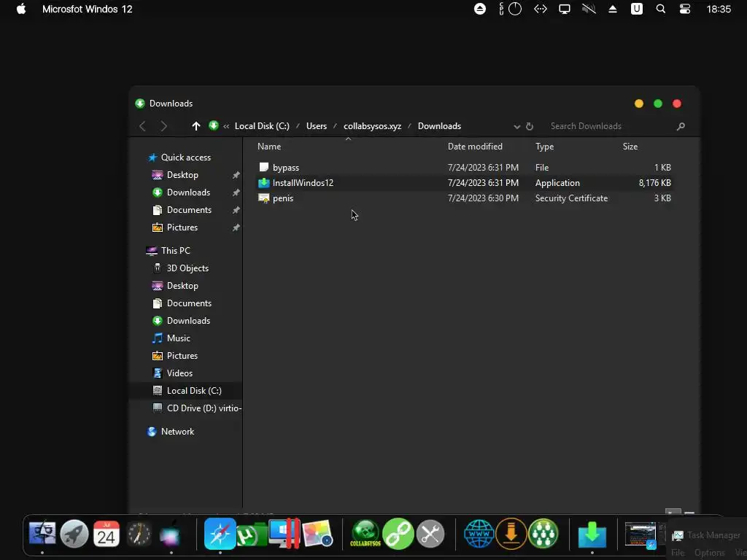The height and width of the screenshot is (560, 747).
Task: Select the InstallWindos12 application
Action: click(465, 183)
